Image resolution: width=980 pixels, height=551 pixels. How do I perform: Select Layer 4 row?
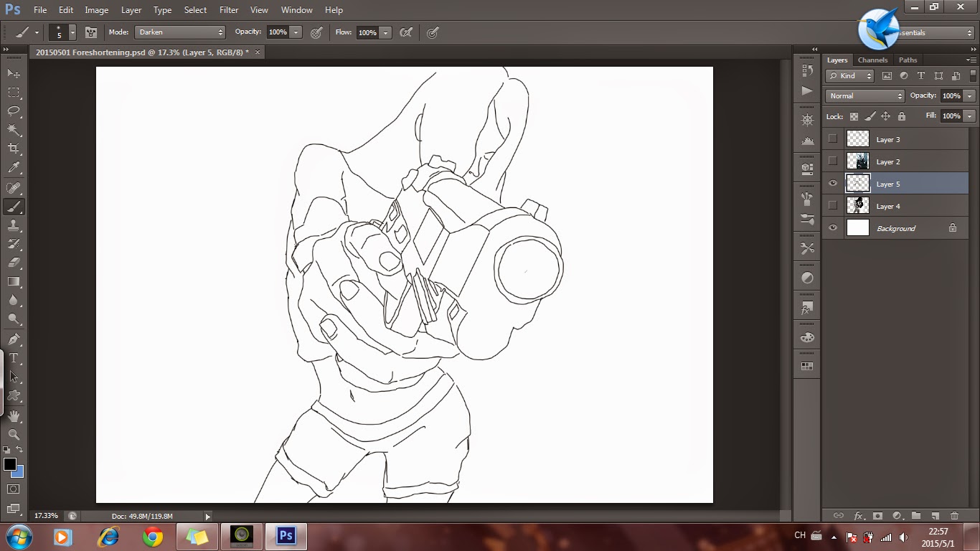point(895,206)
